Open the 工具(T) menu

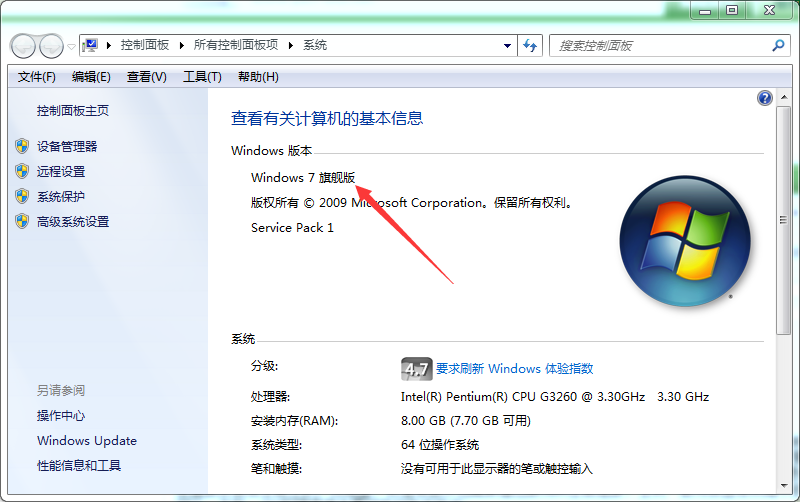point(201,77)
